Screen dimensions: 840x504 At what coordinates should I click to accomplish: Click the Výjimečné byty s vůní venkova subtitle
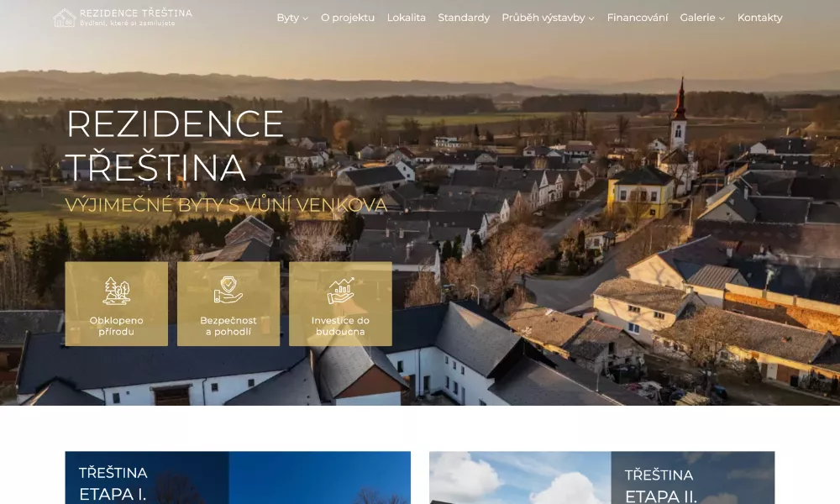point(226,205)
